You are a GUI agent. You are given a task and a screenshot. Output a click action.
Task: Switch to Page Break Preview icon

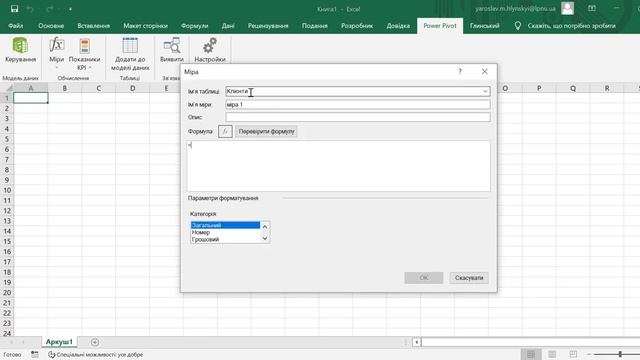[573, 354]
